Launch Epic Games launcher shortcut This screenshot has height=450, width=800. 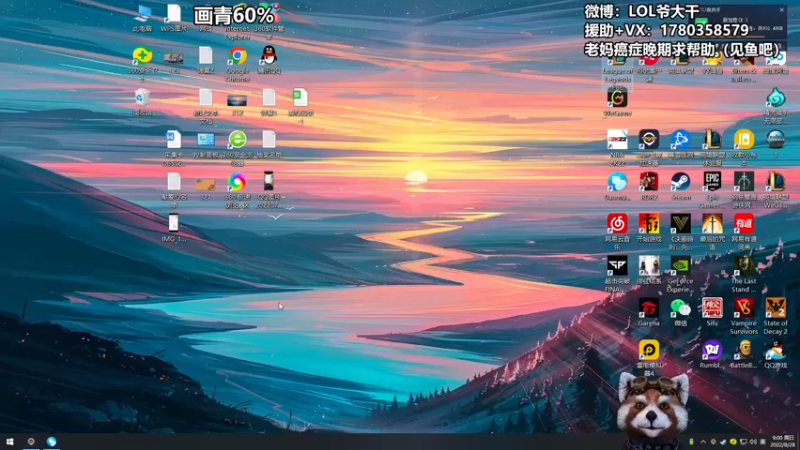click(x=712, y=182)
